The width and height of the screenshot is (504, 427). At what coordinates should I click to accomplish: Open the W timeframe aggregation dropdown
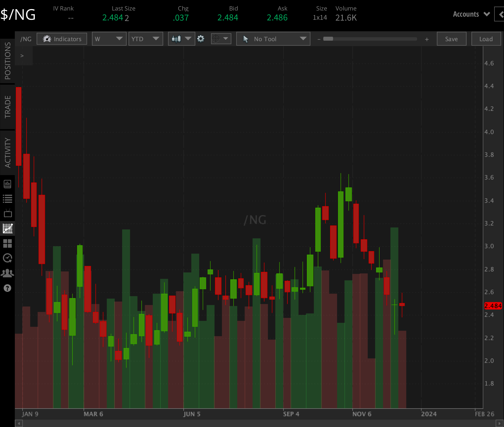point(109,39)
